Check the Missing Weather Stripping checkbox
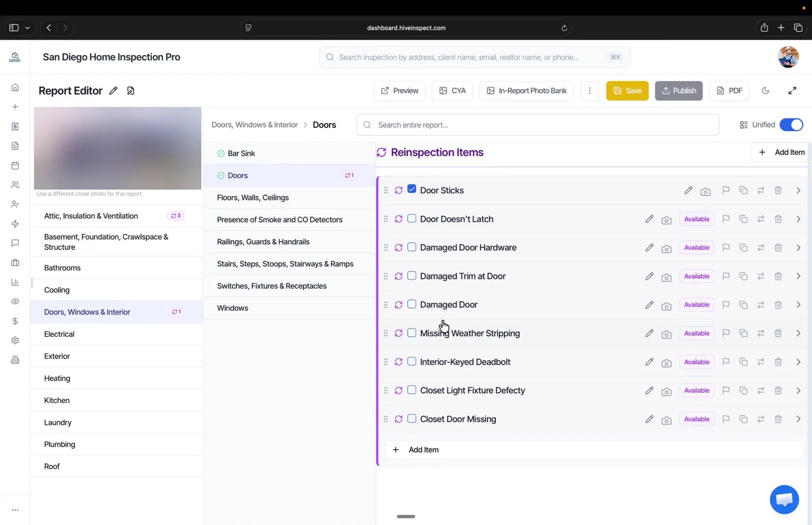 click(412, 332)
